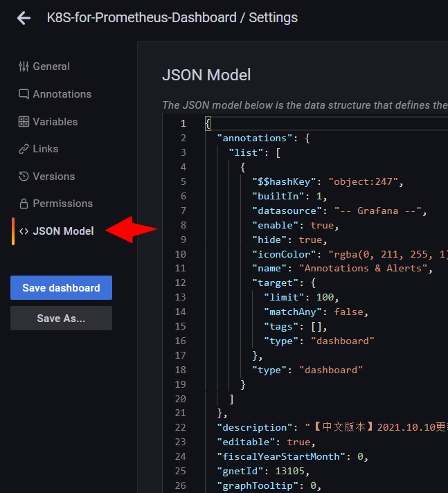
Task: Click the "gnetId" key on line 25
Action: pos(240,471)
